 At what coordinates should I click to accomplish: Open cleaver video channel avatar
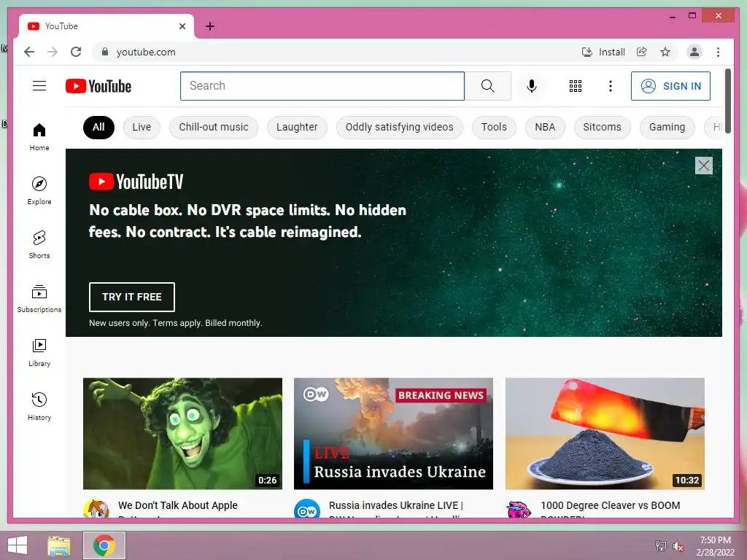[x=519, y=508]
